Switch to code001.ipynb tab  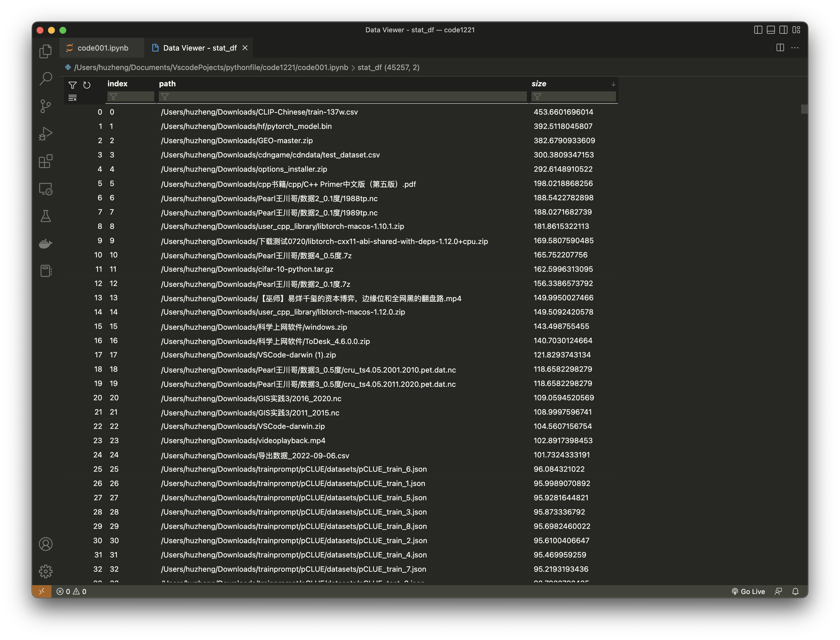point(103,48)
